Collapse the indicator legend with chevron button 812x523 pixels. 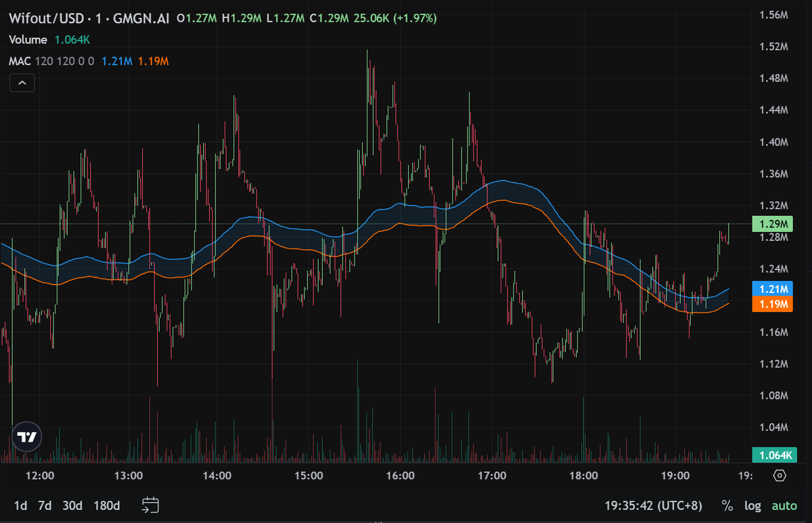click(x=22, y=83)
